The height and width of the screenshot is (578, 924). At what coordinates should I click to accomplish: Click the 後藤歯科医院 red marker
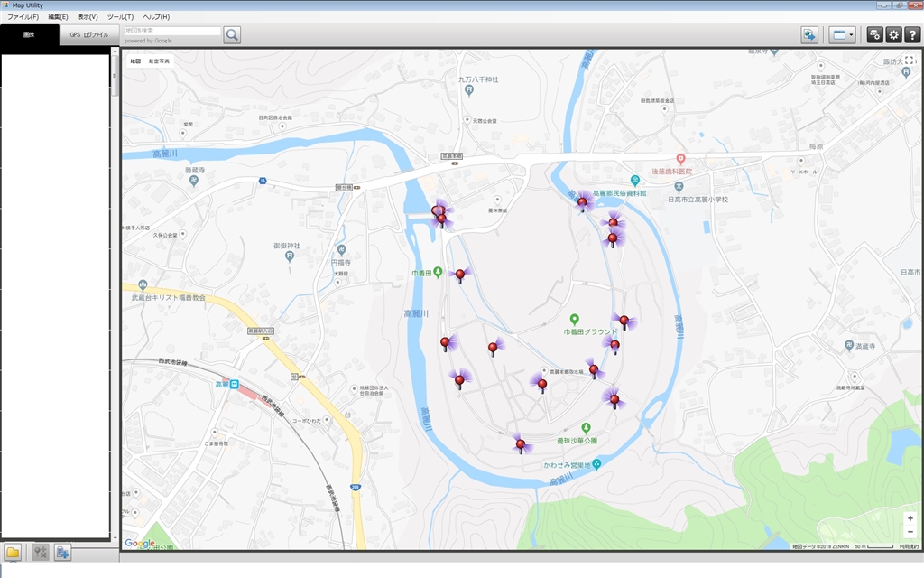(x=680, y=159)
